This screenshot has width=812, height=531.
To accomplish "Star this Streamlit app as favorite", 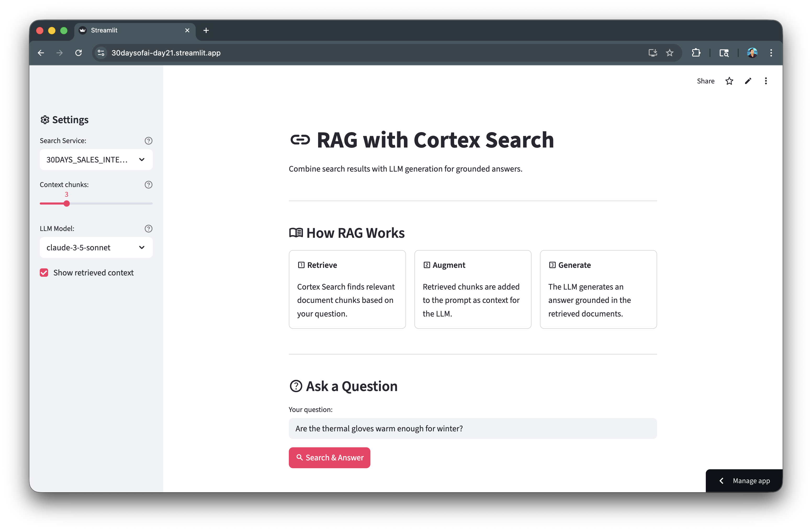I will click(x=729, y=81).
